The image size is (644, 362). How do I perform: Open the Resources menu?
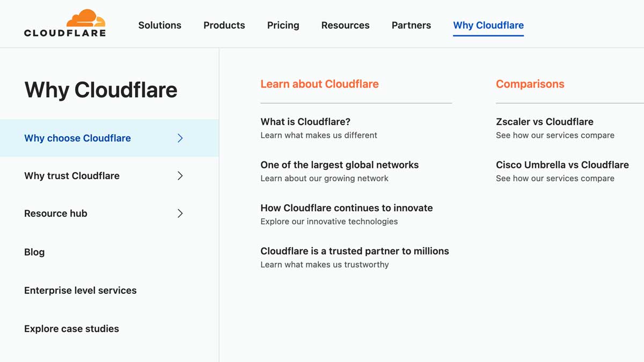[346, 25]
